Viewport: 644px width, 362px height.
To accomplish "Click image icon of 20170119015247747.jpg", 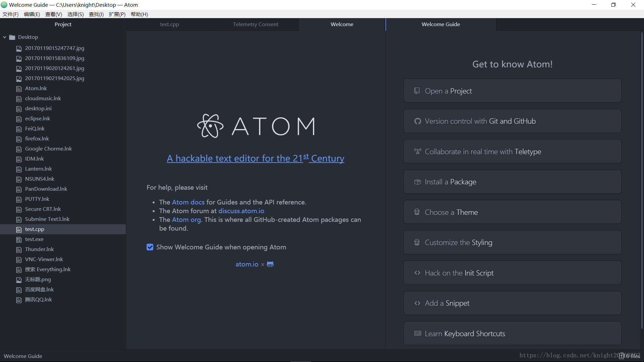I will coord(19,49).
